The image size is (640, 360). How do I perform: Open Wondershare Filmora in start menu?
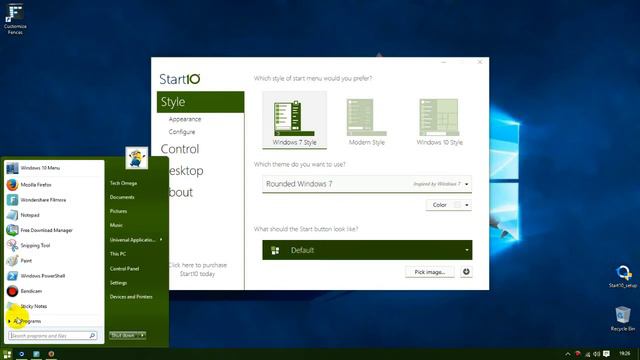(x=54, y=200)
